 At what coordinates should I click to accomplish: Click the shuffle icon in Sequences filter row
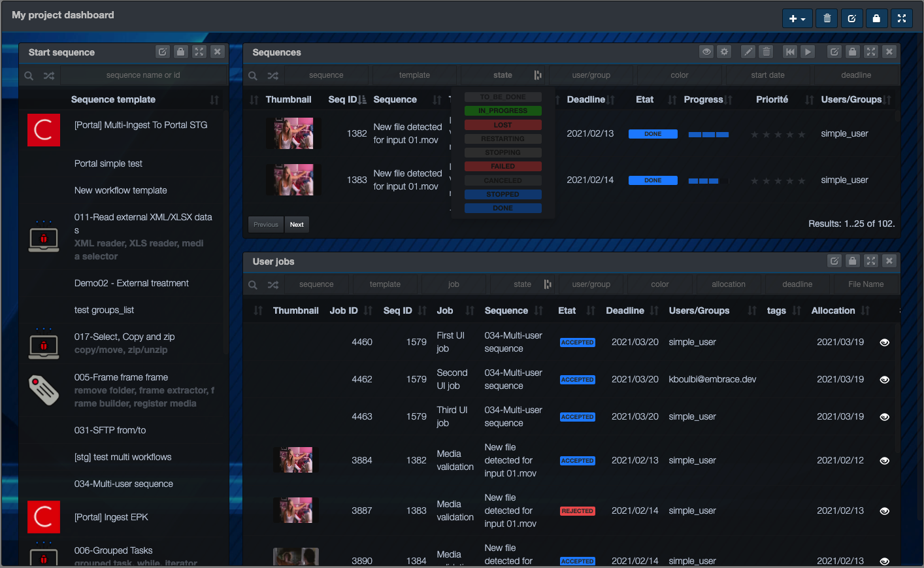pos(273,76)
